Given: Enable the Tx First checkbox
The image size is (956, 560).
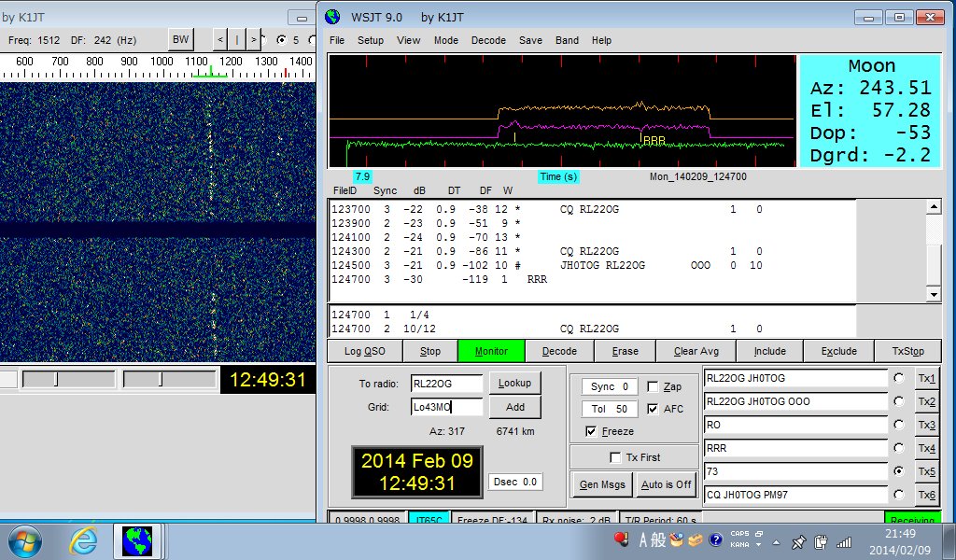Looking at the screenshot, I should [615, 457].
